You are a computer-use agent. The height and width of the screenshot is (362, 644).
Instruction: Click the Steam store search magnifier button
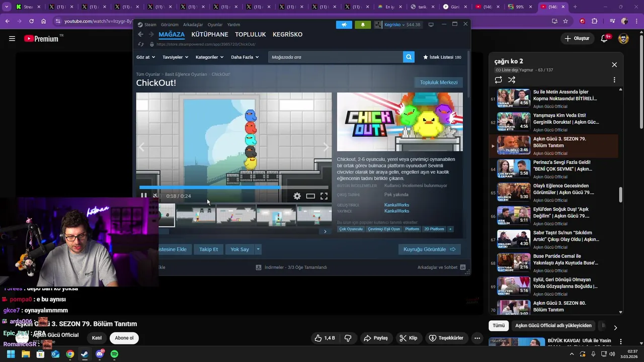pyautogui.click(x=409, y=57)
